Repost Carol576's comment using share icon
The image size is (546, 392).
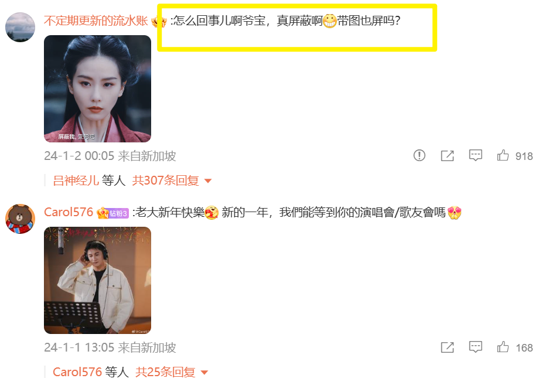tap(448, 347)
